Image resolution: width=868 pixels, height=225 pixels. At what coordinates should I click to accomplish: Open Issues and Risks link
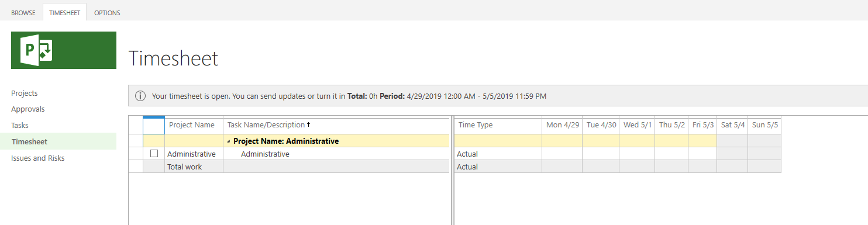pyautogui.click(x=38, y=158)
